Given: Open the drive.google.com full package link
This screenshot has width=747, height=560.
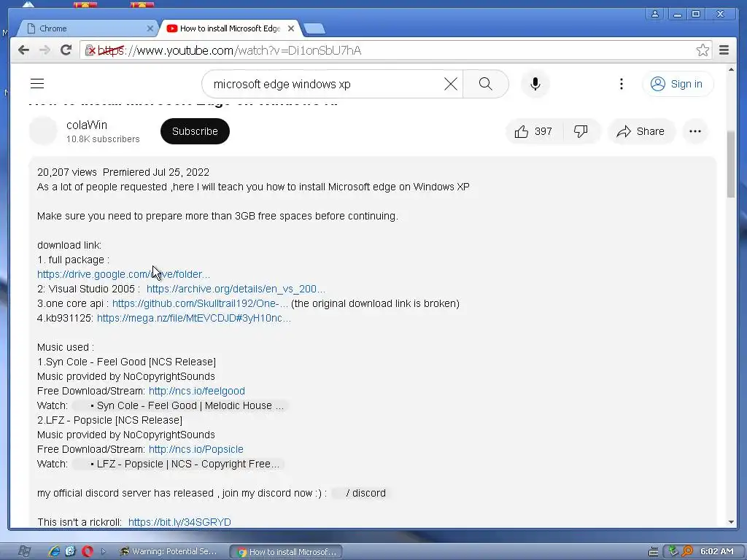Looking at the screenshot, I should 123,274.
